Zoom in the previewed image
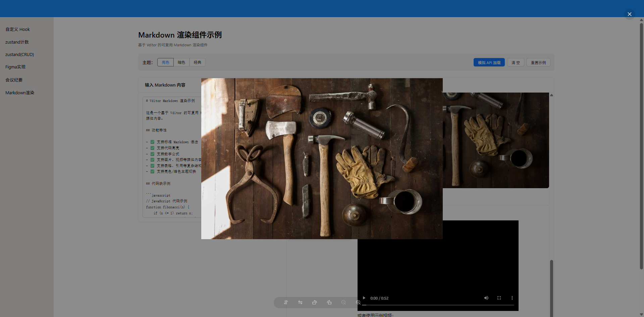This screenshot has width=644, height=317. point(358,302)
